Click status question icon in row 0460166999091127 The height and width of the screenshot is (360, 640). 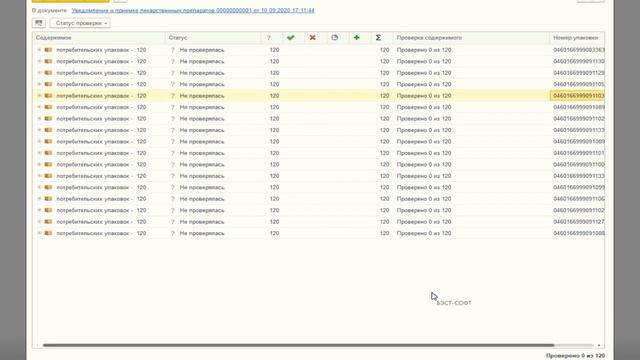tap(173, 222)
